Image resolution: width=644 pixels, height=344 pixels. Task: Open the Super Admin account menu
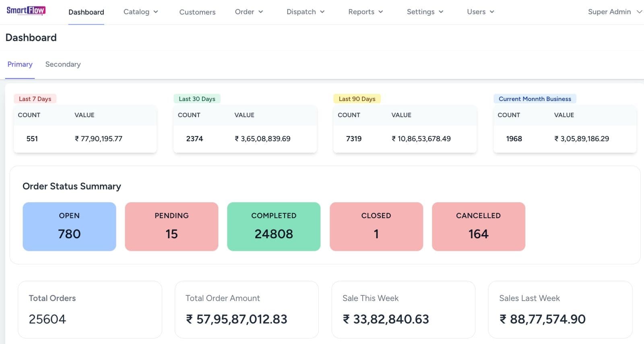tap(614, 12)
